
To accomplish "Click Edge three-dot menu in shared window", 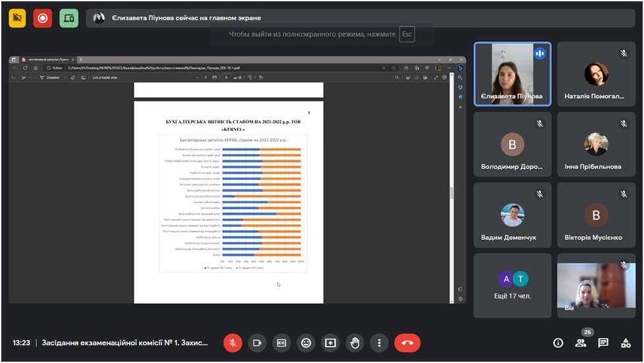I will pos(449,68).
